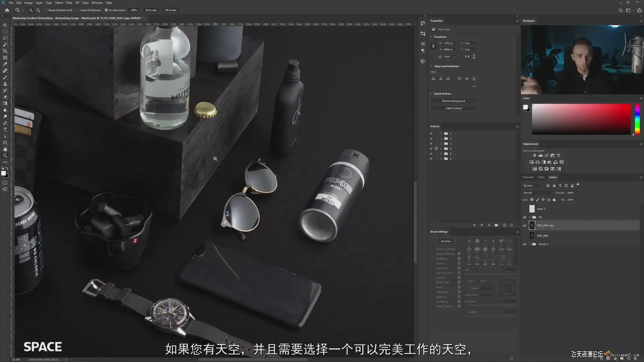Click the lock all layer icon
Screen dimensions: 644x362
(554, 200)
